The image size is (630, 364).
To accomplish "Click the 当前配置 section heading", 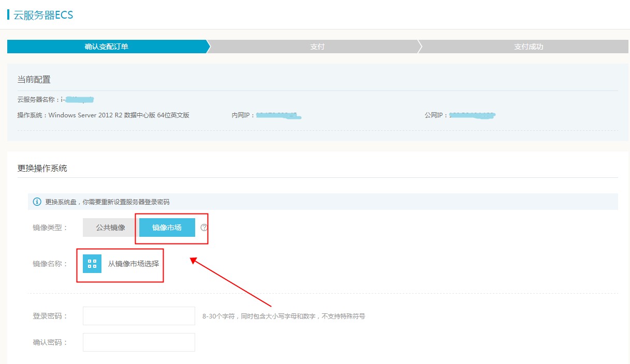I will pos(34,80).
